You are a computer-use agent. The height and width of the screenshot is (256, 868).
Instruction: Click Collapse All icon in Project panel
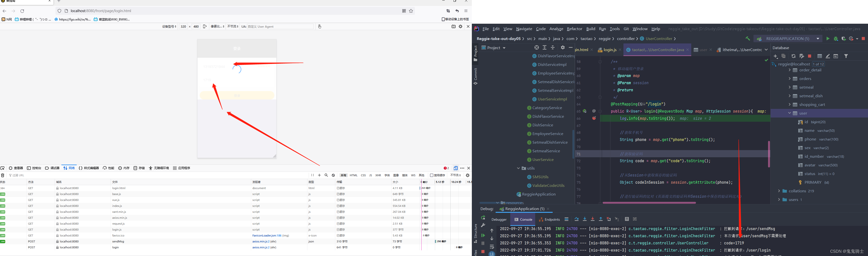pyautogui.click(x=553, y=48)
